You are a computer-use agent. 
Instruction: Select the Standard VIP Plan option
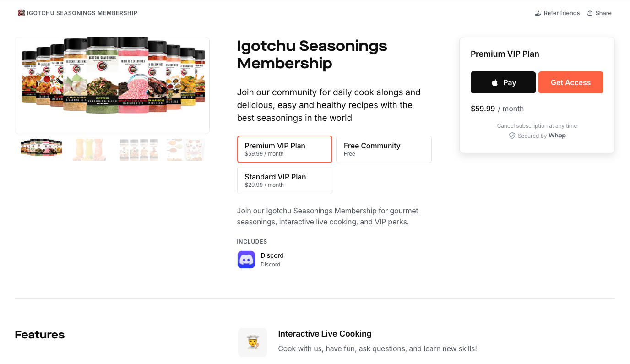click(284, 180)
